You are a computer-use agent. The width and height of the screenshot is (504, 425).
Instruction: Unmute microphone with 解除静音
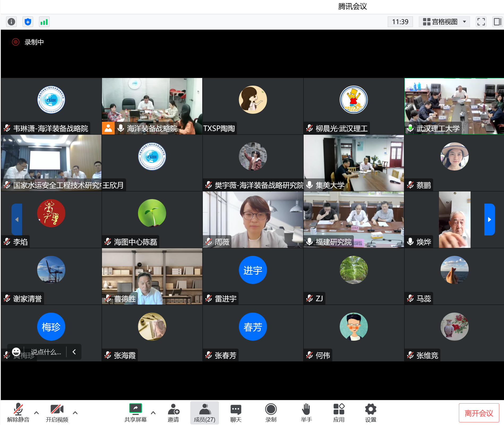[x=18, y=413]
